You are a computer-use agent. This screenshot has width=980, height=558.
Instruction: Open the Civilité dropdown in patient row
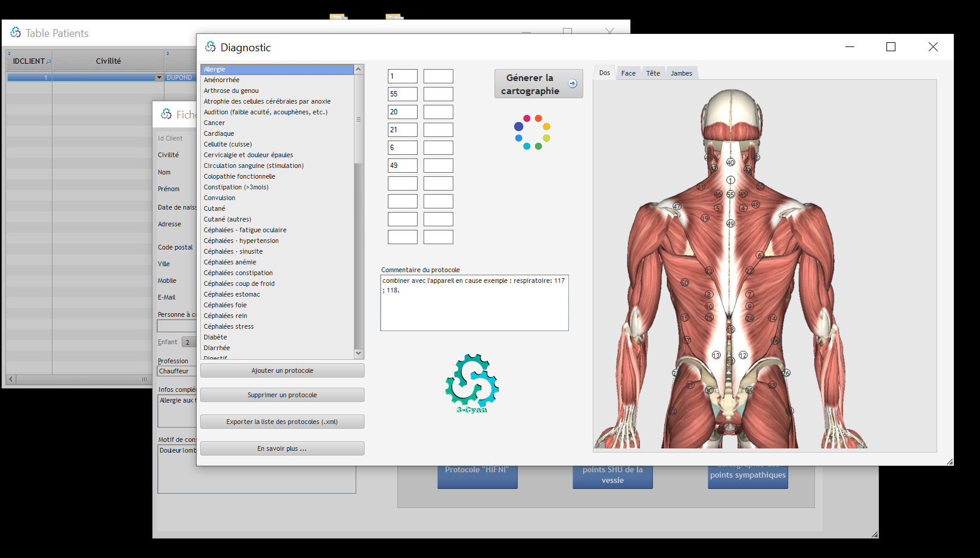[159, 77]
